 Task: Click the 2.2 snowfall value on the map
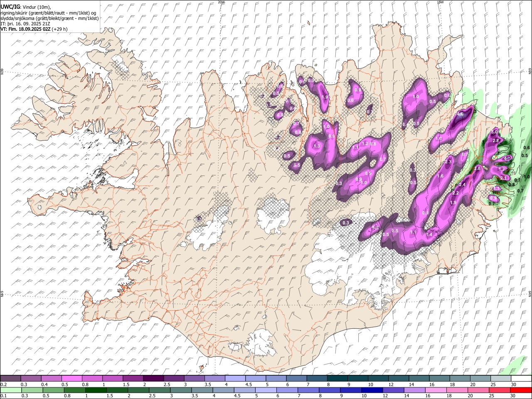[456, 193]
